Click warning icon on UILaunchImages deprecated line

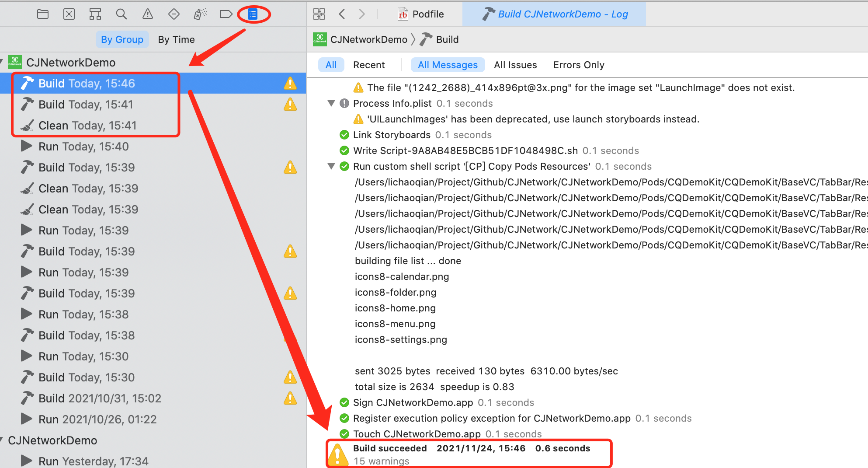click(x=358, y=119)
